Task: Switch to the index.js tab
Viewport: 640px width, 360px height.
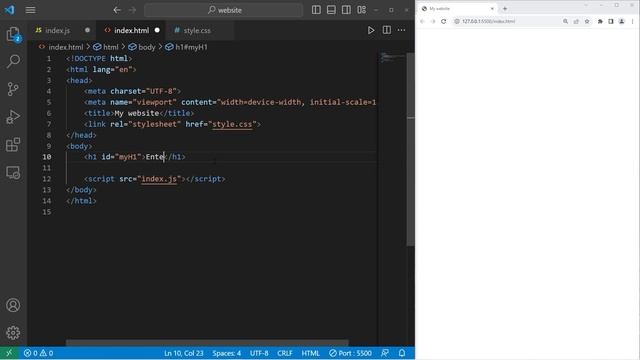Action: (x=58, y=31)
